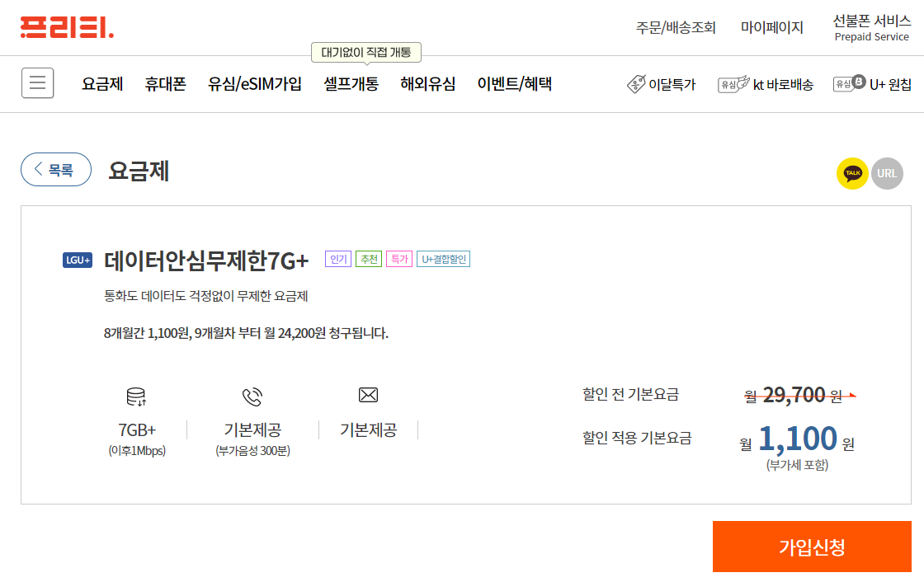924x582 pixels.
Task: Click the 특가 tag
Action: 399,259
